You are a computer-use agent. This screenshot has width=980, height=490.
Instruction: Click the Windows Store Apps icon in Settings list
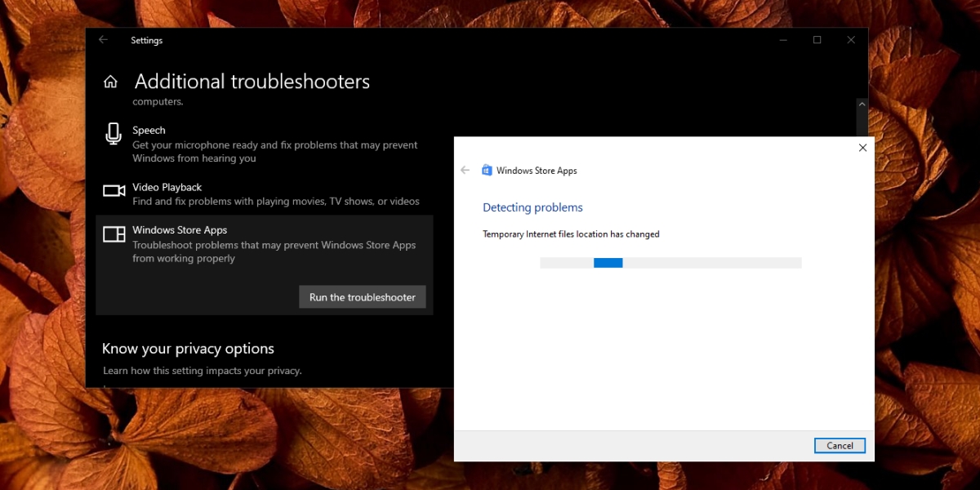pyautogui.click(x=114, y=234)
